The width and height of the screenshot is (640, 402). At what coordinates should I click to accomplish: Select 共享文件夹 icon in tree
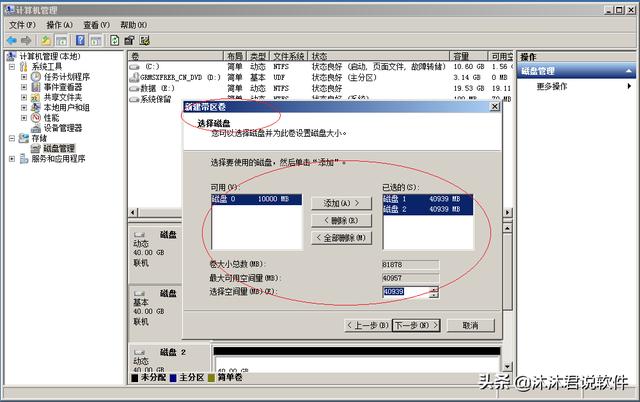click(x=36, y=97)
